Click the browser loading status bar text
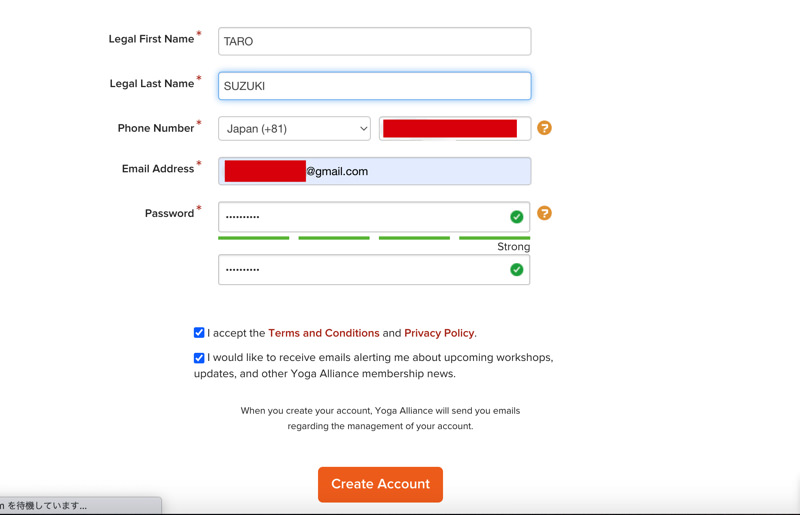The width and height of the screenshot is (800, 515). point(48,506)
